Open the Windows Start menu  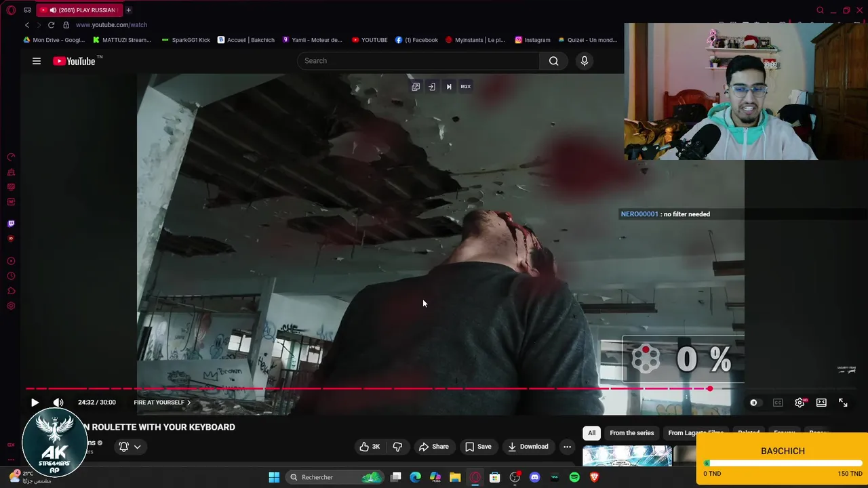[x=274, y=477]
